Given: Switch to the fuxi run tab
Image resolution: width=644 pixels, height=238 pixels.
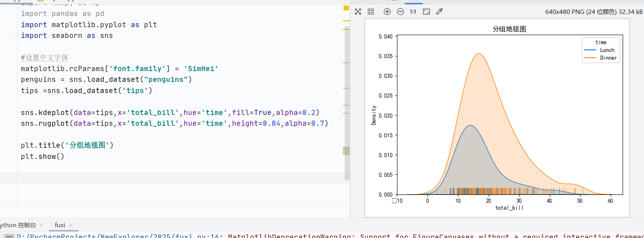Looking at the screenshot, I should [60, 225].
